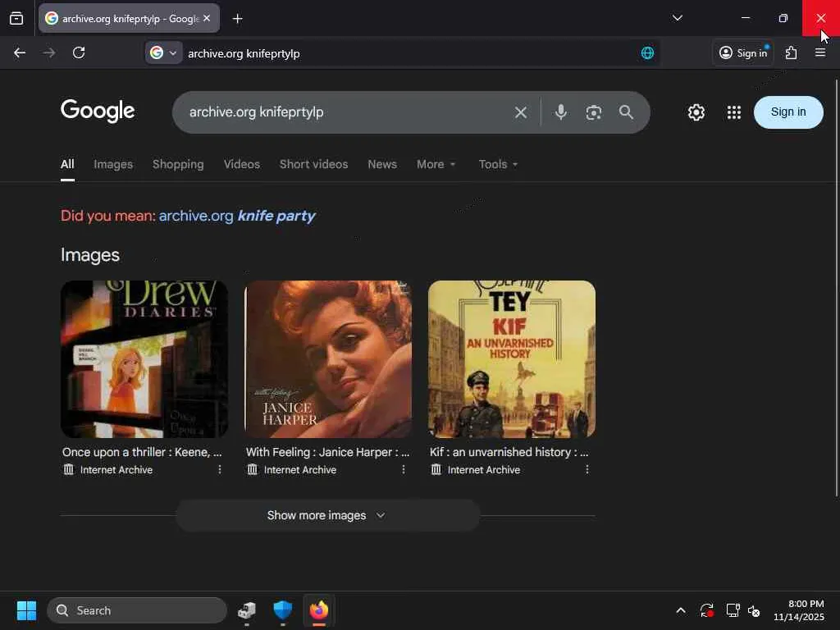840x630 pixels.
Task: Clear the Google search query
Action: pos(520,112)
